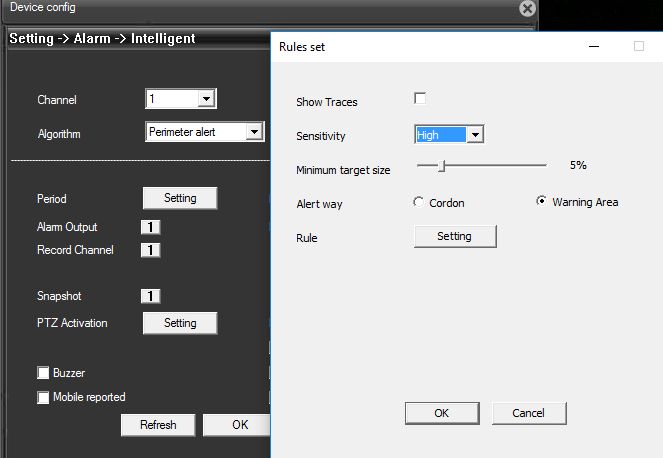
Task: Select the Cordon alert way
Action: click(419, 202)
